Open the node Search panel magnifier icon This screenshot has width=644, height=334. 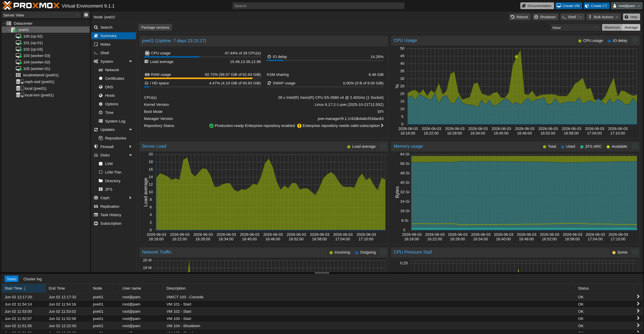click(96, 27)
